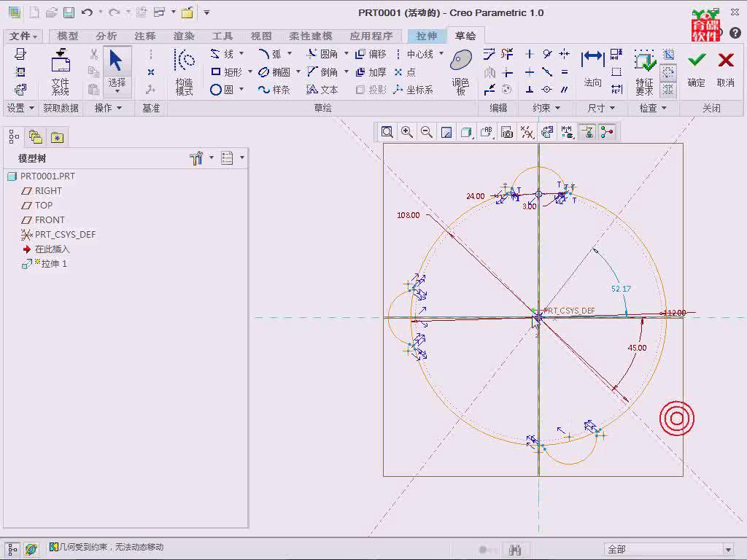This screenshot has width=747, height=560.
Task: Apply the midpoint constraint icon
Action: (547, 72)
